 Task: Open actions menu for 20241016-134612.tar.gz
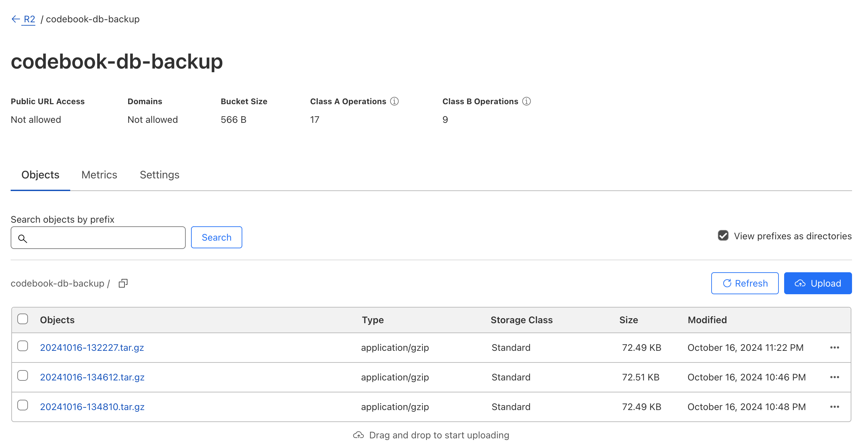834,377
